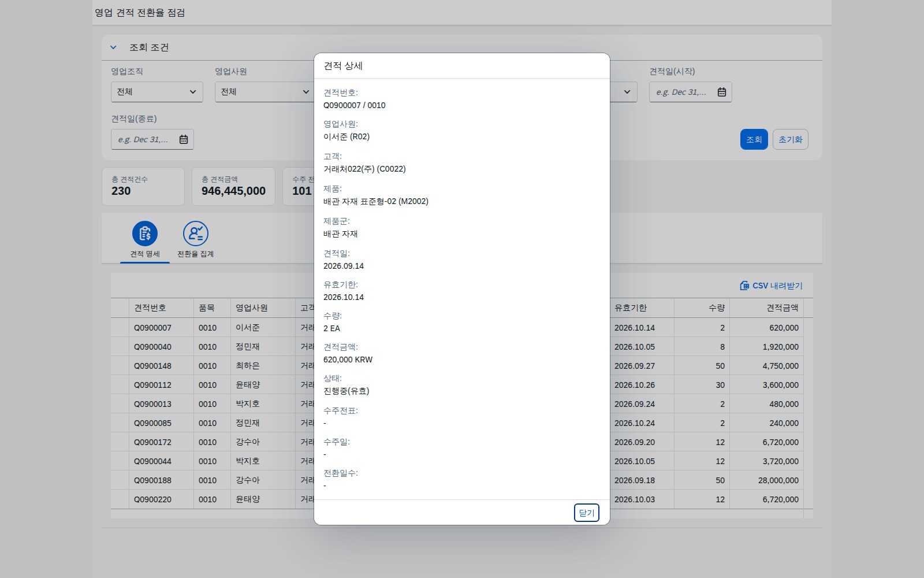Image resolution: width=924 pixels, height=578 pixels.
Task: Click amount cell 28,000,000
Action: 766,480
